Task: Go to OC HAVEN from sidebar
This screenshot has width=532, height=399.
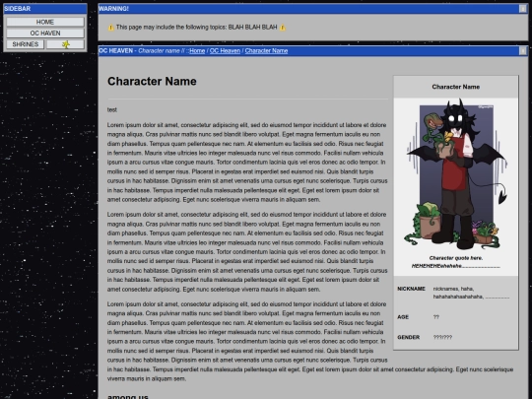Action: pyautogui.click(x=45, y=33)
